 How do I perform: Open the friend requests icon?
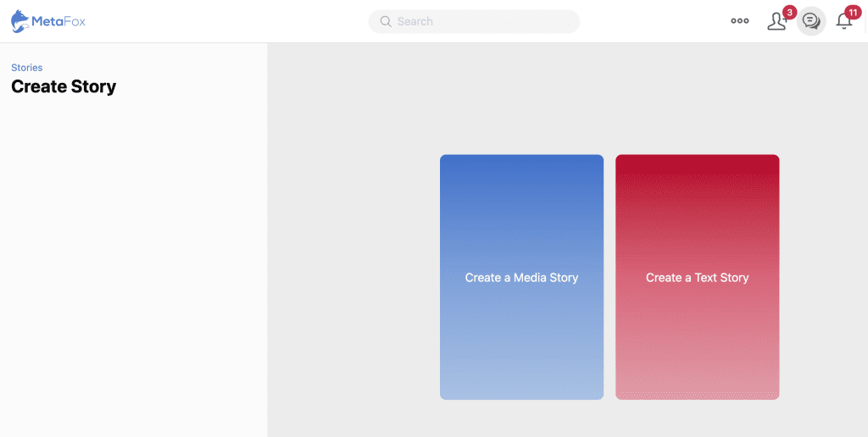(776, 22)
